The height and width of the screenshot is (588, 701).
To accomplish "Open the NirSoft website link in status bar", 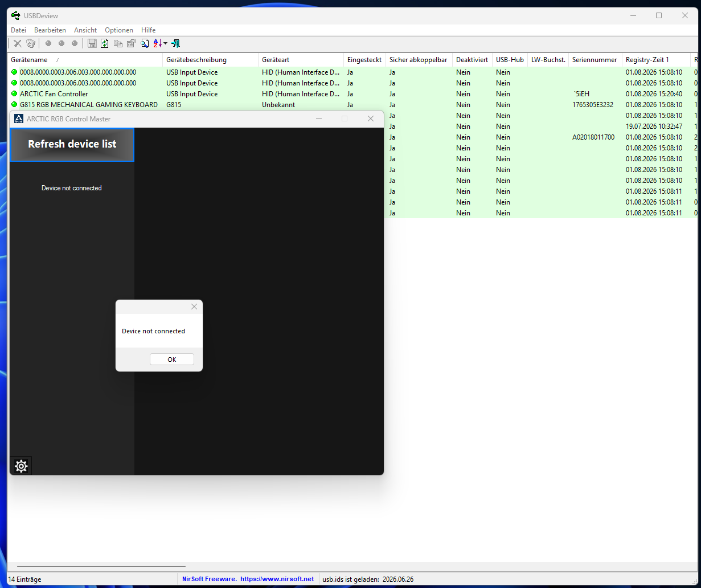I will [277, 579].
